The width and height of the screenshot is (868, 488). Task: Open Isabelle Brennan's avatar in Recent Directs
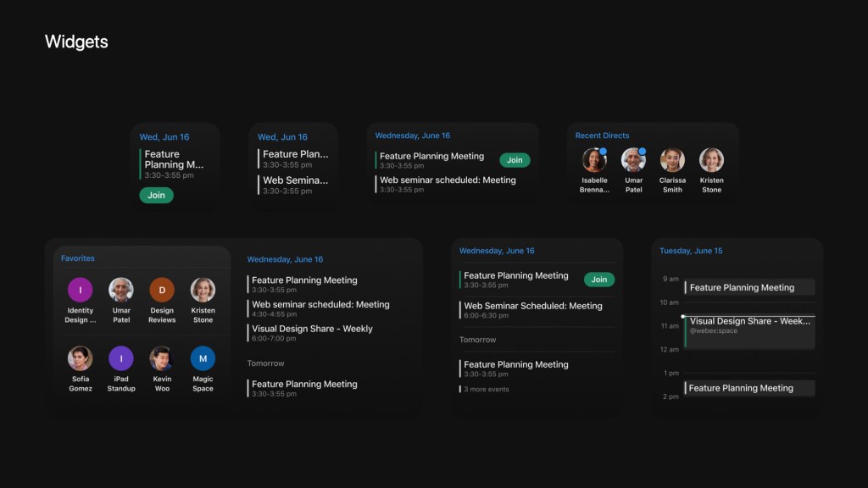[x=594, y=160]
